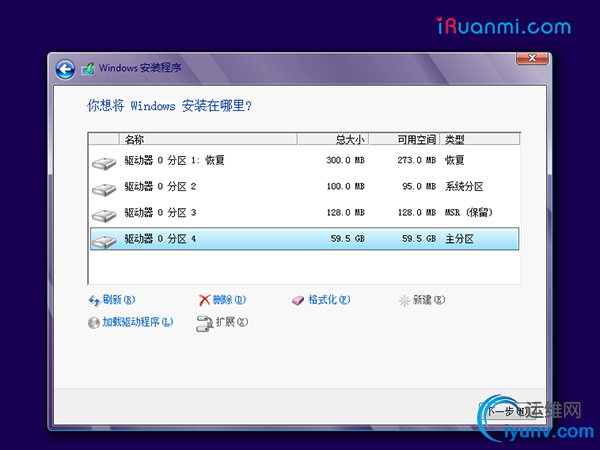Image resolution: width=600 pixels, height=450 pixels.
Task: Delete the partition via 删除(D)
Action: tap(229, 300)
